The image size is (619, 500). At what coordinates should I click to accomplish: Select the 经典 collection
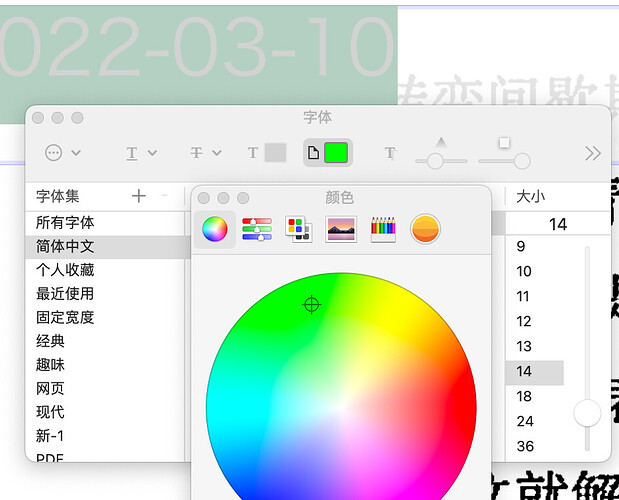point(105,341)
